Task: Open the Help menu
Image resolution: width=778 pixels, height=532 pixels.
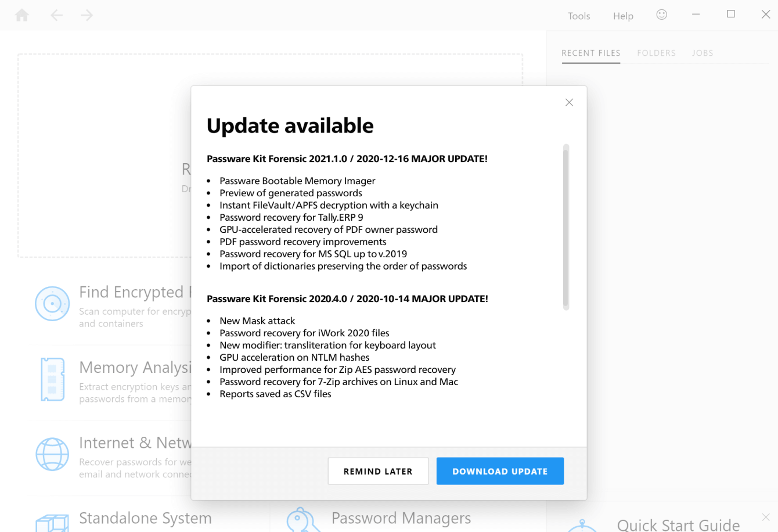Action: click(623, 16)
